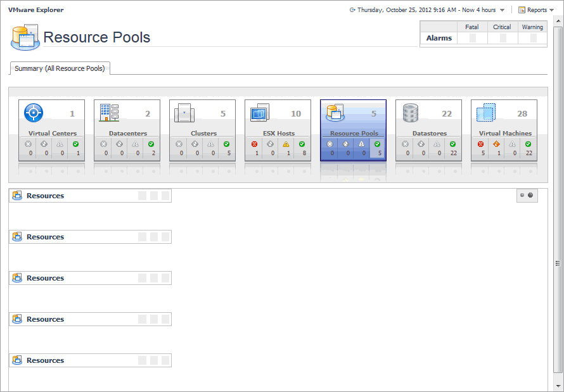Viewport: 564px width, 392px height.
Task: Open the time range dropdown
Action: [502, 10]
